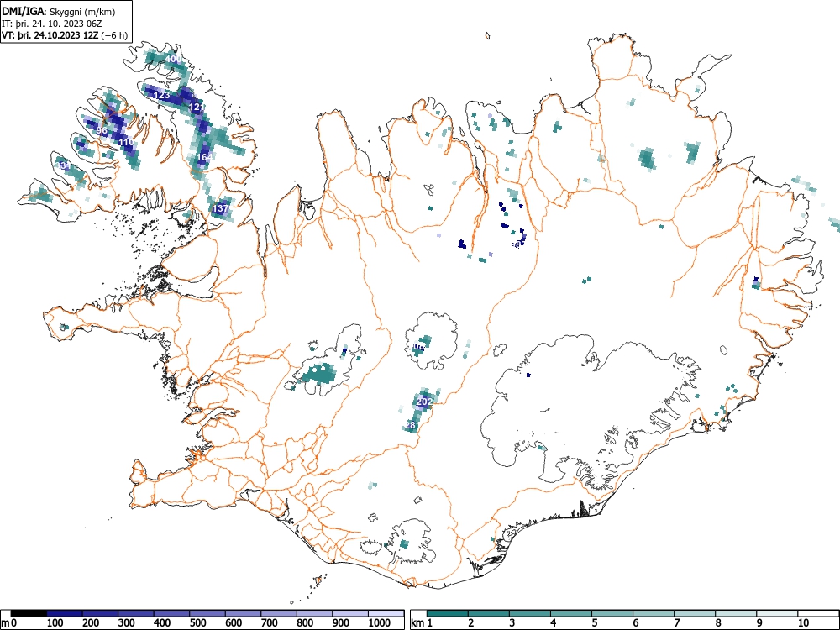Pick the white 9–10 km legend swatch
This screenshot has width=840, height=630.
(777, 613)
